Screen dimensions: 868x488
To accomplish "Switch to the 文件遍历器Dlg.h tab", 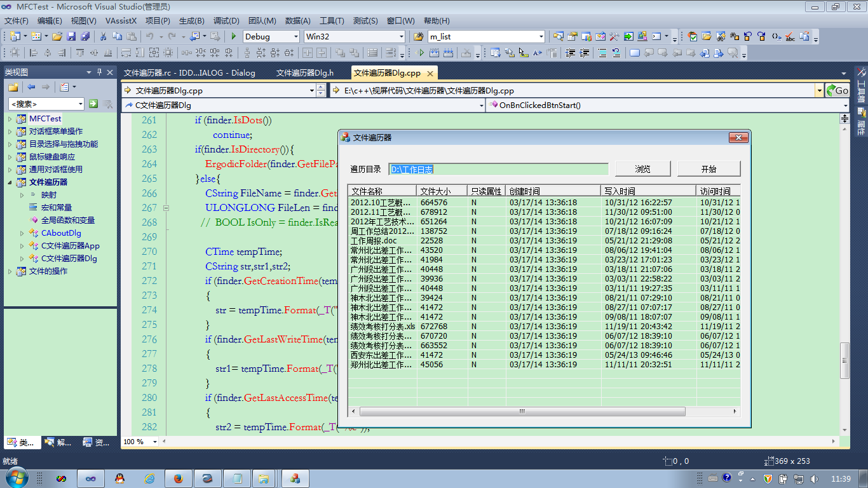I will (x=304, y=73).
